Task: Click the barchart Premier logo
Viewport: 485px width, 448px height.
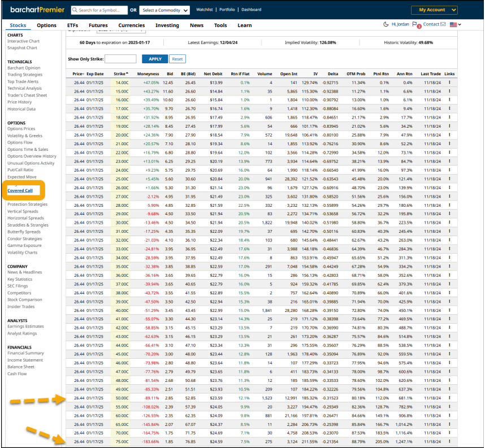Action: (37, 10)
